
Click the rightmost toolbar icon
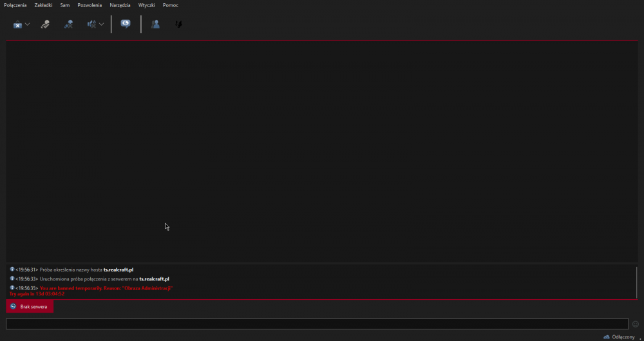(x=178, y=24)
